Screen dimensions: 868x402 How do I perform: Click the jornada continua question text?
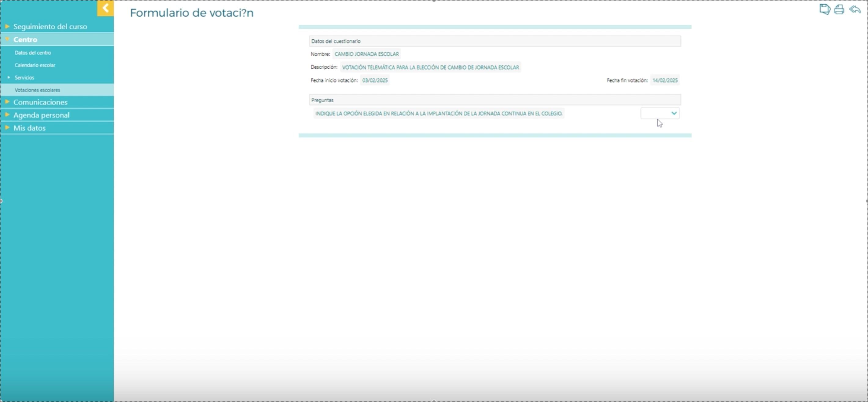pyautogui.click(x=438, y=113)
